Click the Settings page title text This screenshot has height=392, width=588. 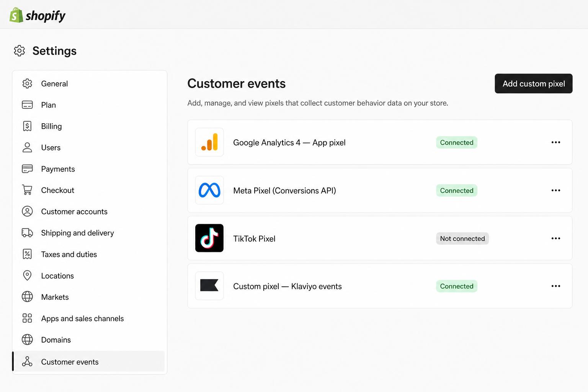pyautogui.click(x=54, y=51)
